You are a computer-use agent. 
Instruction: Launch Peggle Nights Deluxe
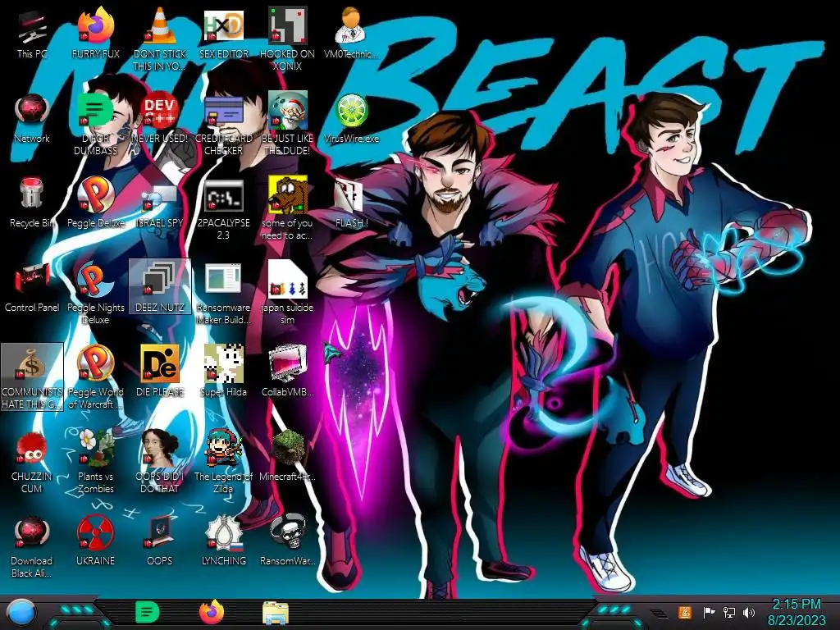[95, 291]
